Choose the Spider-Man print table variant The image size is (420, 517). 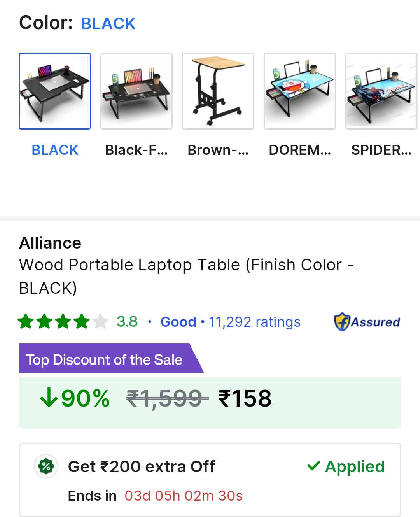[x=381, y=91]
